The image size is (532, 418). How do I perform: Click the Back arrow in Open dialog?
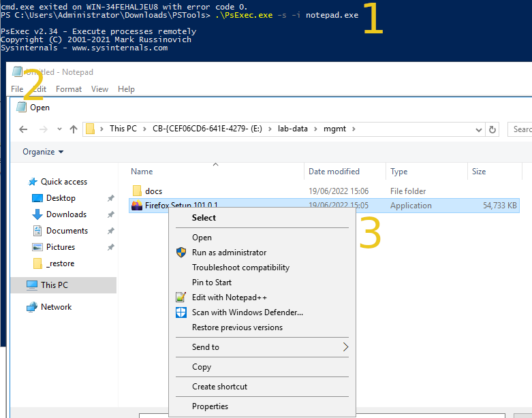[x=23, y=129]
